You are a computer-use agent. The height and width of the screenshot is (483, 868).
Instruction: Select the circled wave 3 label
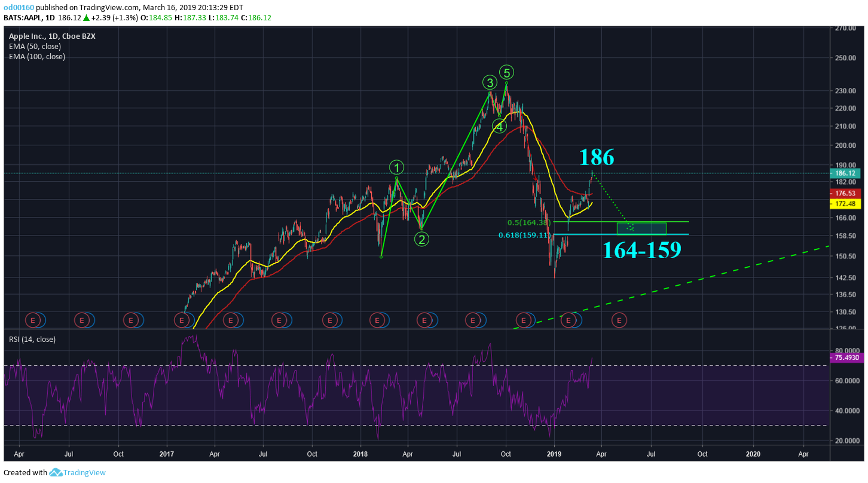tap(490, 83)
